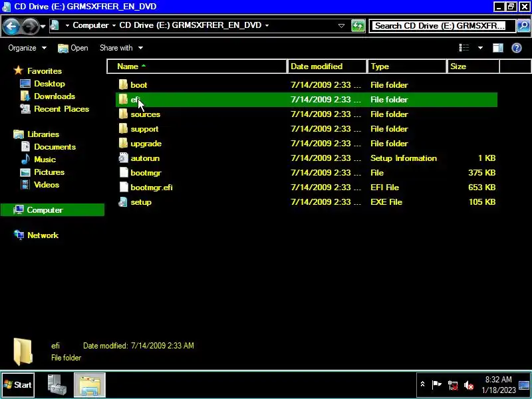This screenshot has width=532, height=399.
Task: Select the sources folder icon
Action: click(x=124, y=114)
